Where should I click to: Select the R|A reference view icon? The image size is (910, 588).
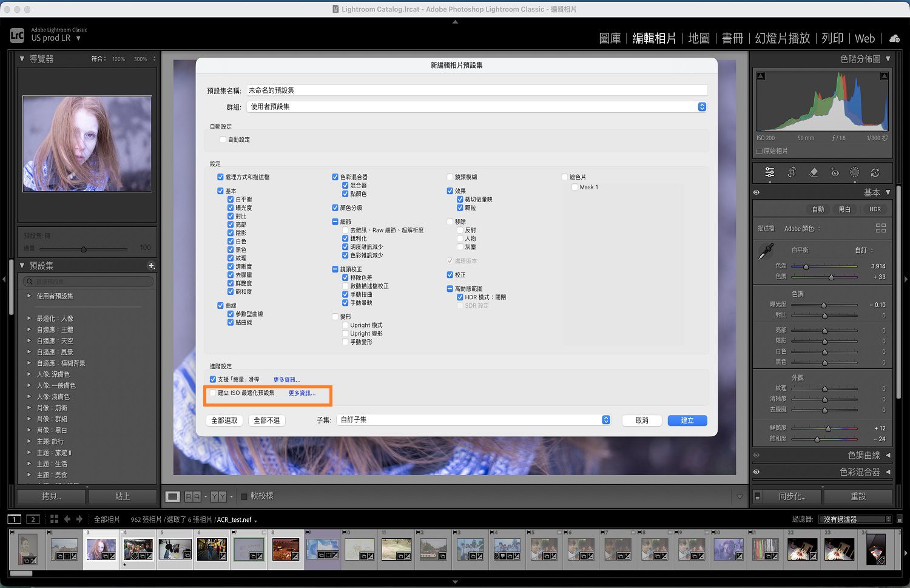coord(192,496)
